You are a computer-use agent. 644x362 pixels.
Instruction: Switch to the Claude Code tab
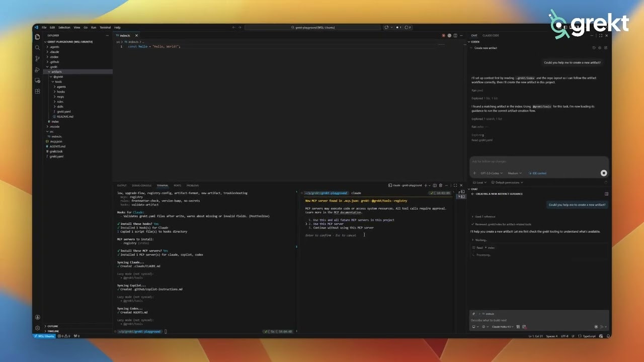pyautogui.click(x=491, y=36)
